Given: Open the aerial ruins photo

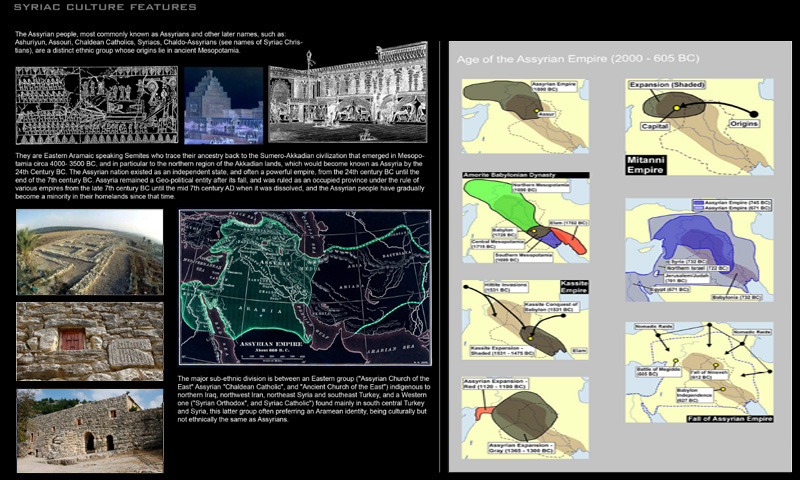Looking at the screenshot, I should [x=90, y=252].
